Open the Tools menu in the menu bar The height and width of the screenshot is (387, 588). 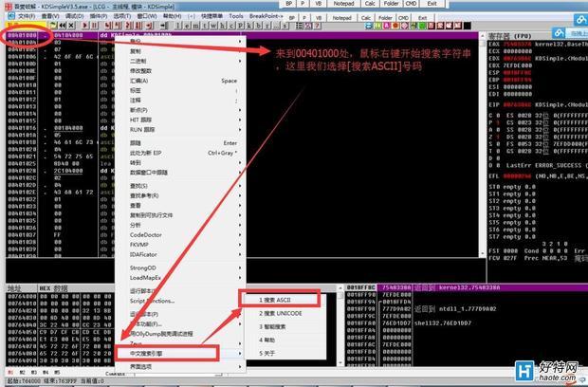[236, 16]
